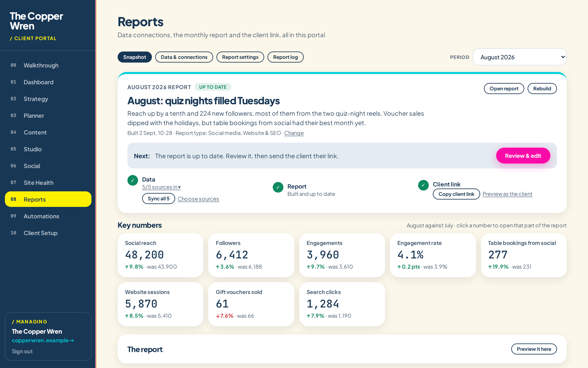The width and height of the screenshot is (588, 368).
Task: Open Walkthrough in the sidebar
Action: [48, 65]
